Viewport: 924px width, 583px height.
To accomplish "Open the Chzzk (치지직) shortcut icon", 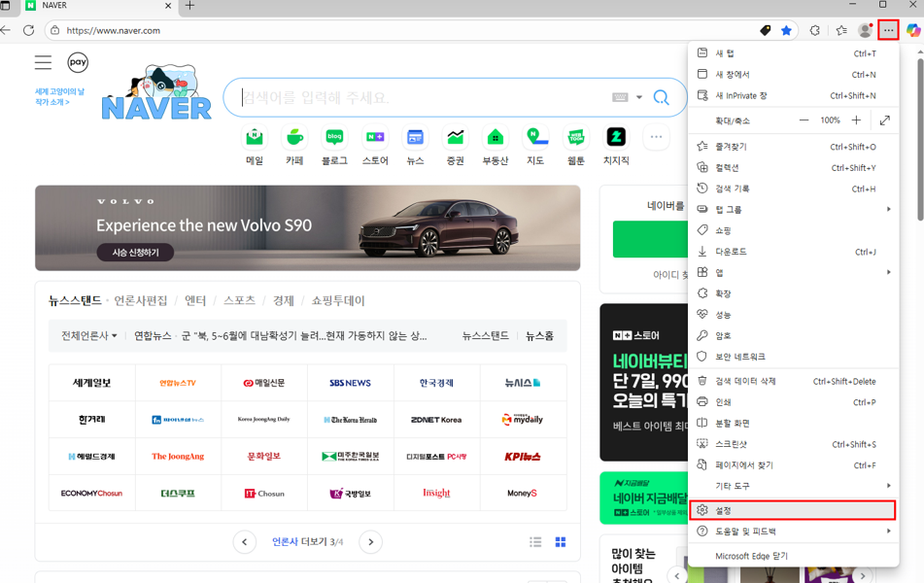I will click(616, 137).
